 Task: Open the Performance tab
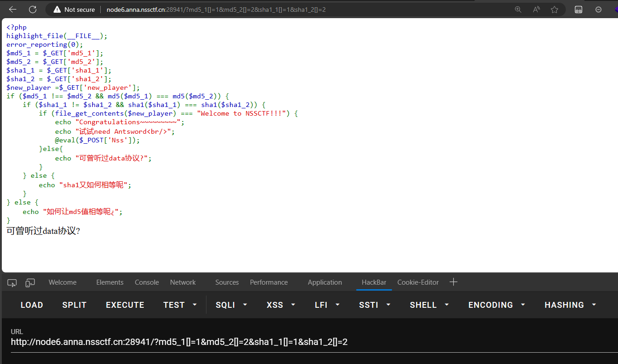[269, 282]
